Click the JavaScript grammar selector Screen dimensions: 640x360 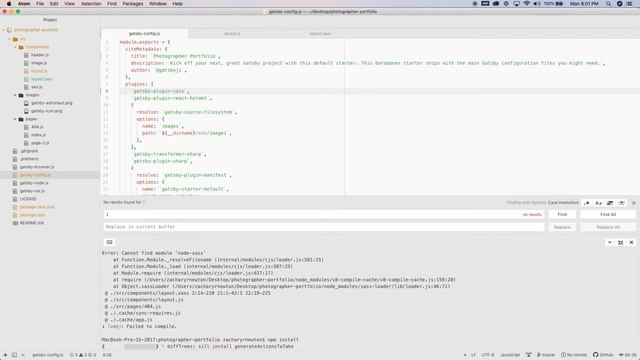click(x=510, y=355)
